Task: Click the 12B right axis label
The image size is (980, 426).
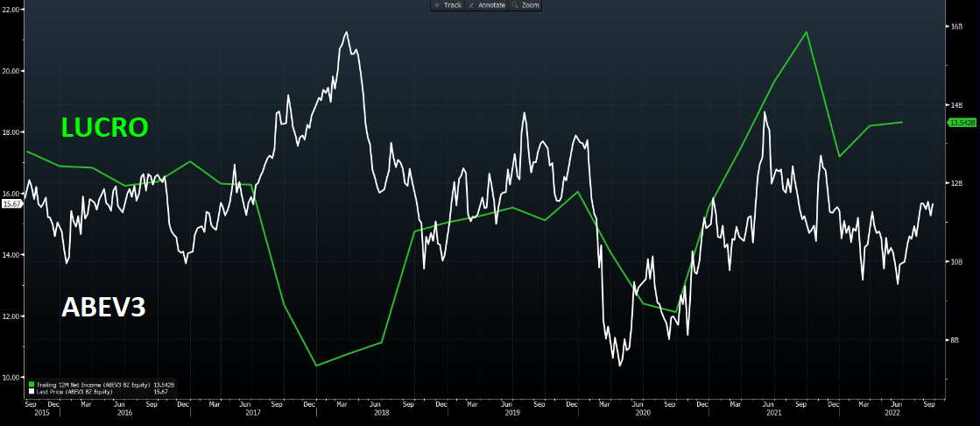Action: (x=956, y=183)
